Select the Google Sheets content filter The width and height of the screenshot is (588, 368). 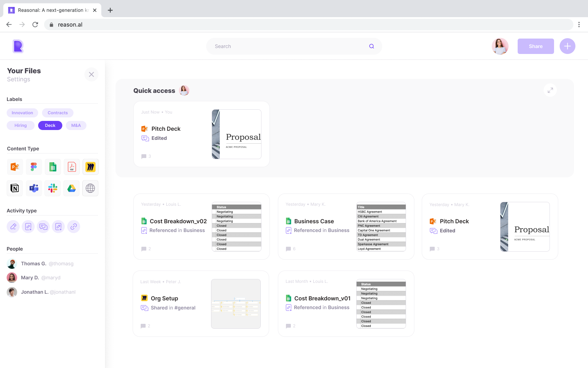click(x=52, y=167)
